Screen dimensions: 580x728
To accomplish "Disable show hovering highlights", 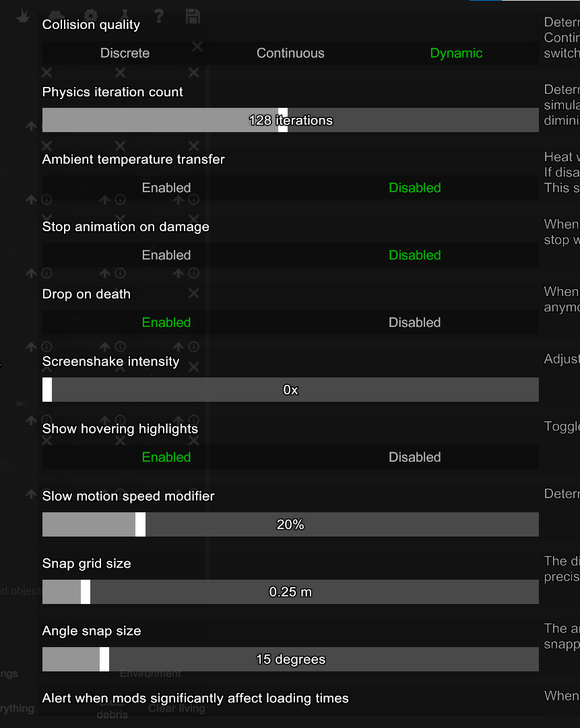I will click(414, 458).
